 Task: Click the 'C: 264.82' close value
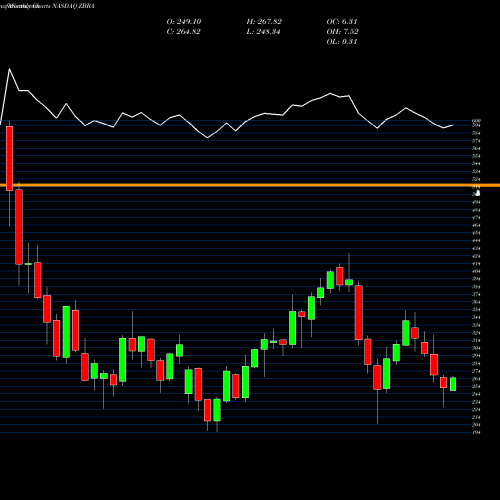pos(183,32)
